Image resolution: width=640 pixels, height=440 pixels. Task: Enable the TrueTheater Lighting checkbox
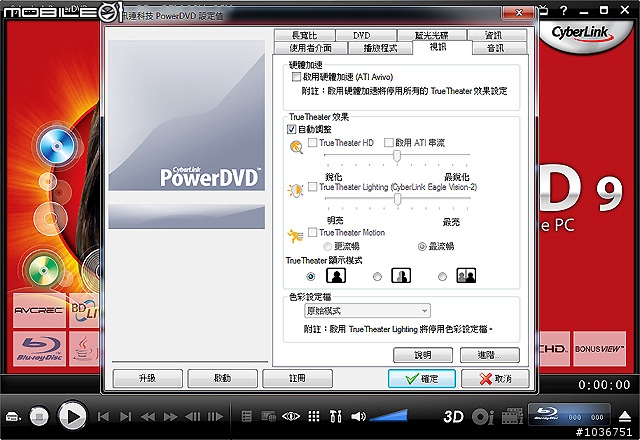[x=313, y=187]
